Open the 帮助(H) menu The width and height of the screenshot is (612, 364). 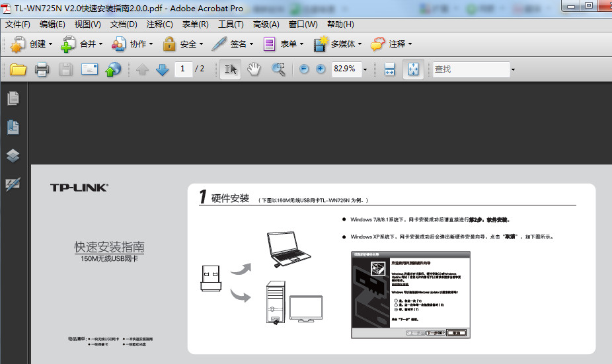click(x=340, y=24)
